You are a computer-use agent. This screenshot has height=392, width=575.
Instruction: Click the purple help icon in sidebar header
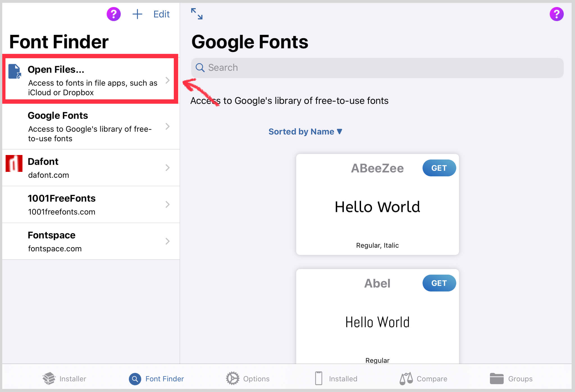(x=113, y=14)
